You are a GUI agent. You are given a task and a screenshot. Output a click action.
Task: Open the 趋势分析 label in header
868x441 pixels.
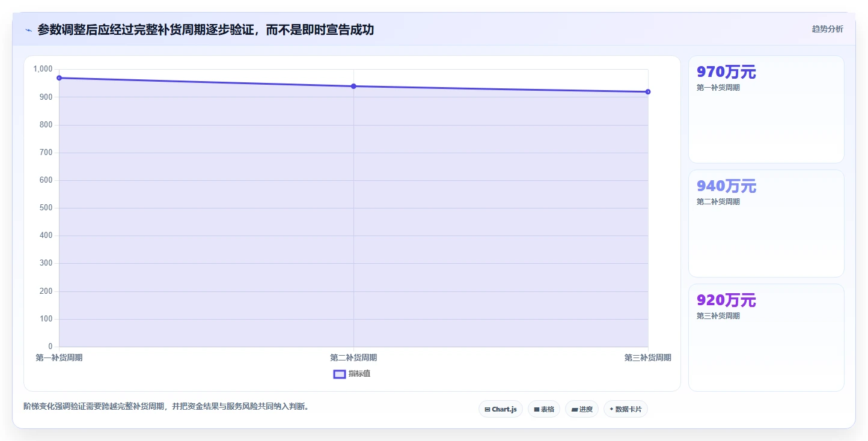[827, 29]
